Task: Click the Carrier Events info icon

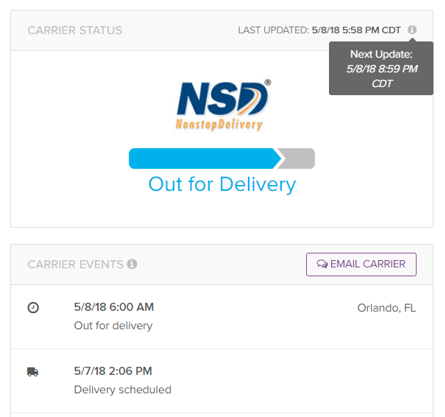Action: (132, 264)
